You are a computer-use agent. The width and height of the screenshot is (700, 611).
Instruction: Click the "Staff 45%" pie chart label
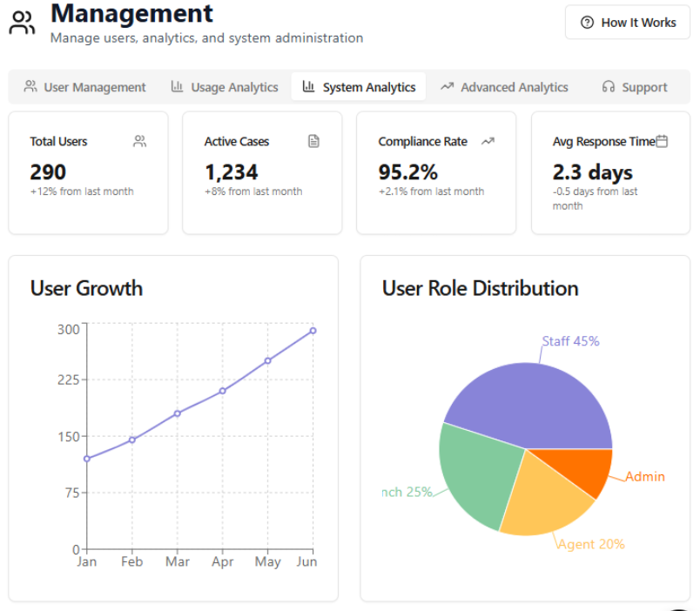[570, 341]
